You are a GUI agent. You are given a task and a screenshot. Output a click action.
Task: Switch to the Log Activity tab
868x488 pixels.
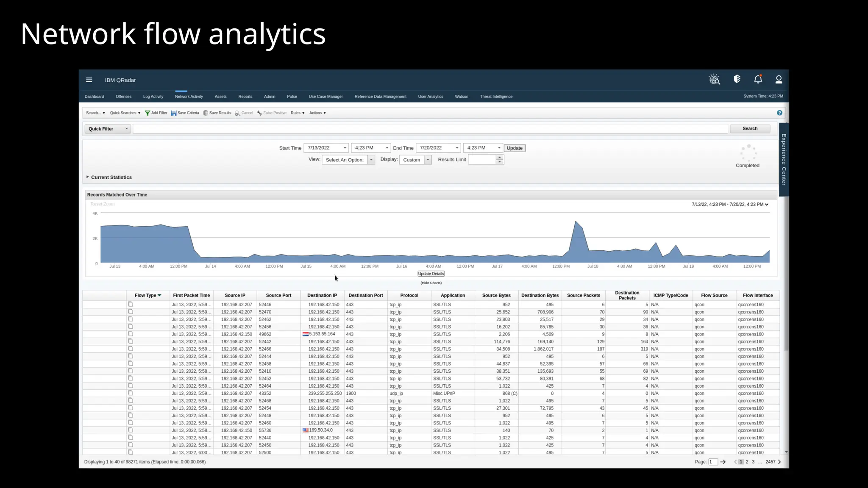(x=153, y=97)
